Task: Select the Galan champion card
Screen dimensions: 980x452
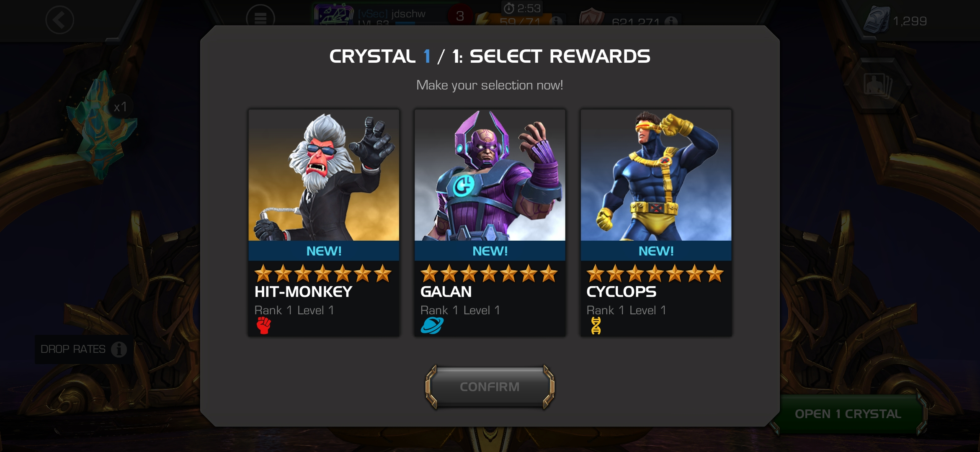Action: pos(490,223)
